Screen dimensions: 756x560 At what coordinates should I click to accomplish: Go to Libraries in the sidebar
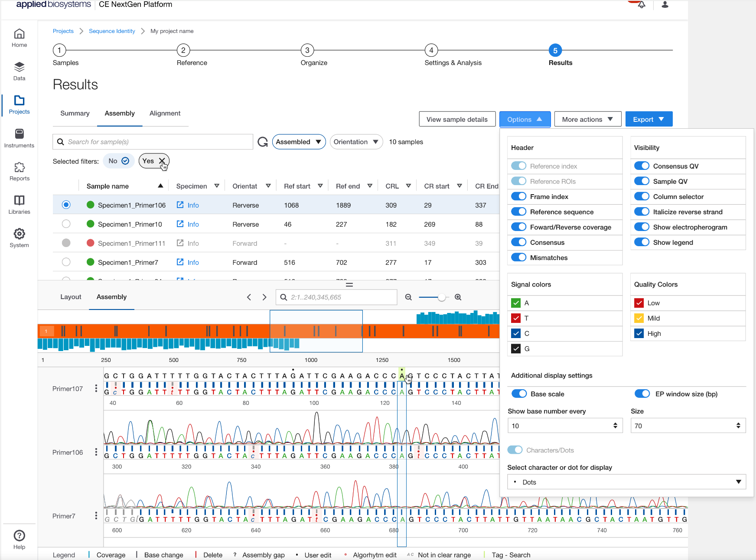click(19, 205)
